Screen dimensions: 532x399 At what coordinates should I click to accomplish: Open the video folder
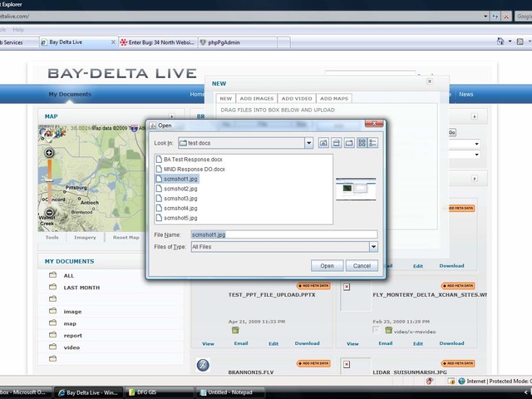[x=71, y=347]
